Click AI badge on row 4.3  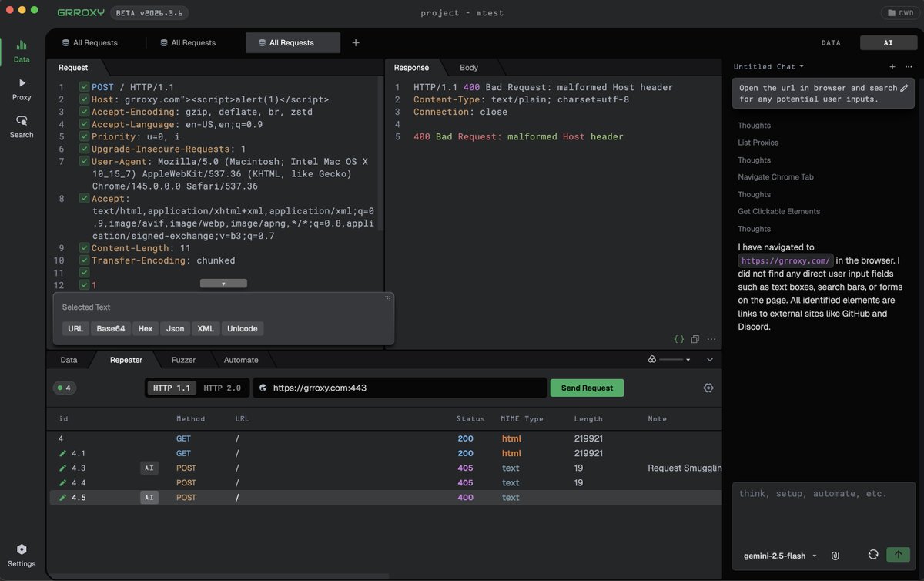pyautogui.click(x=149, y=468)
